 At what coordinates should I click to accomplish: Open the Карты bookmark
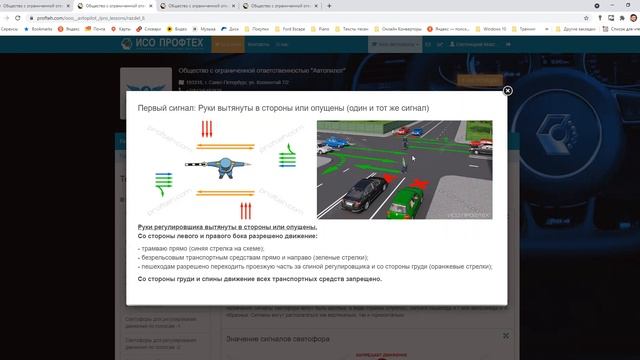pos(121,29)
